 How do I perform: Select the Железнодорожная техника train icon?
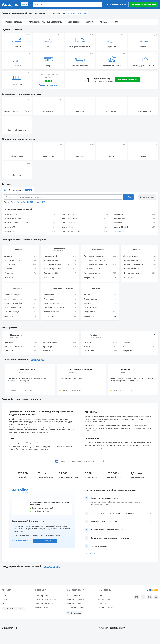point(143,59)
